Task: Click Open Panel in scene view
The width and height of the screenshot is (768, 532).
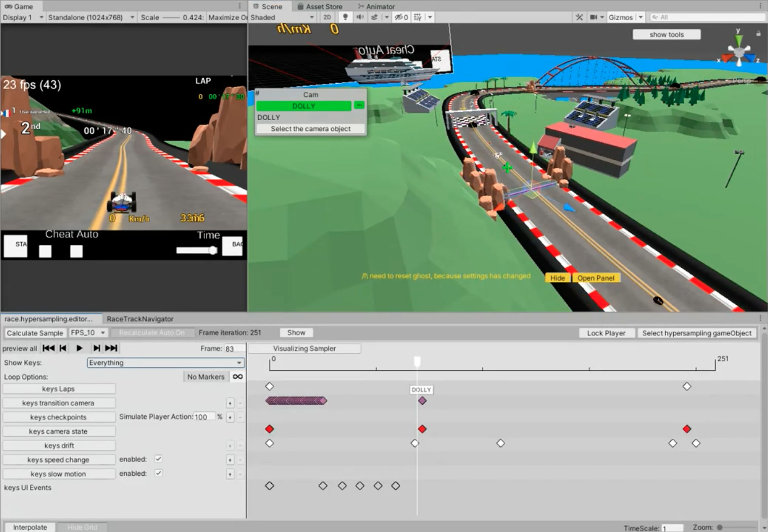Action: coord(596,278)
